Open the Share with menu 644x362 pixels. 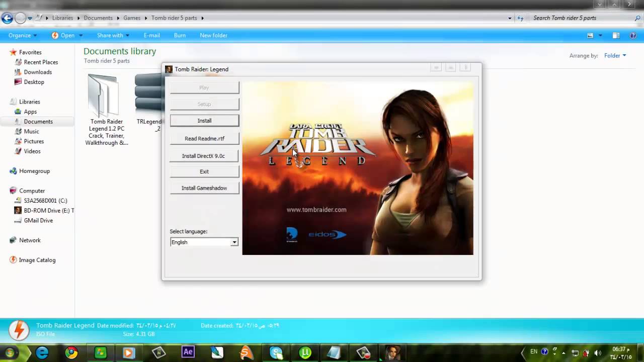click(x=113, y=35)
